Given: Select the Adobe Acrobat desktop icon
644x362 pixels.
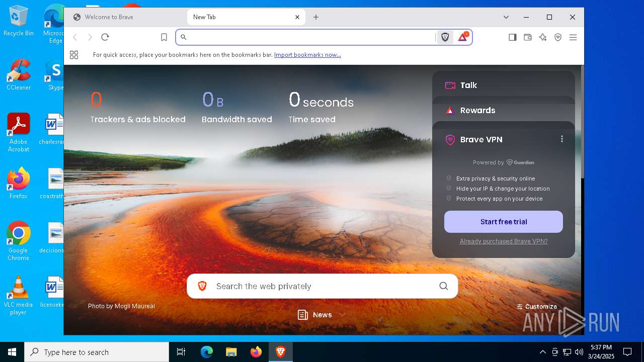Looking at the screenshot, I should tap(19, 133).
